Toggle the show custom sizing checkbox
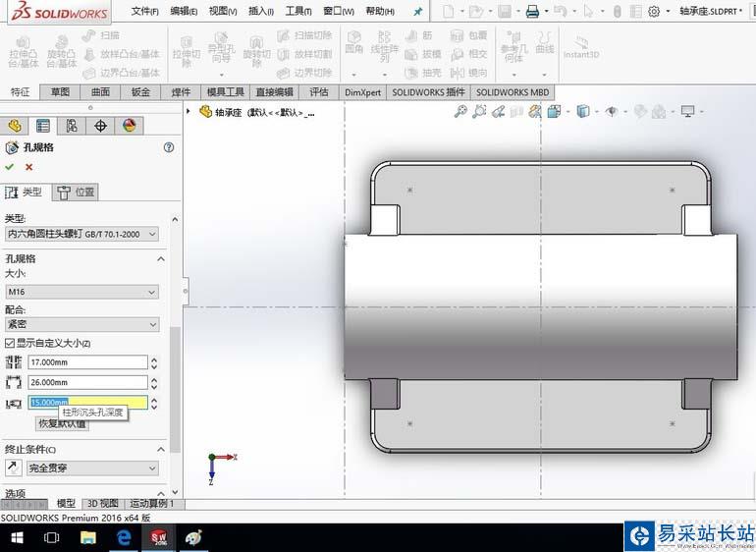 point(10,343)
